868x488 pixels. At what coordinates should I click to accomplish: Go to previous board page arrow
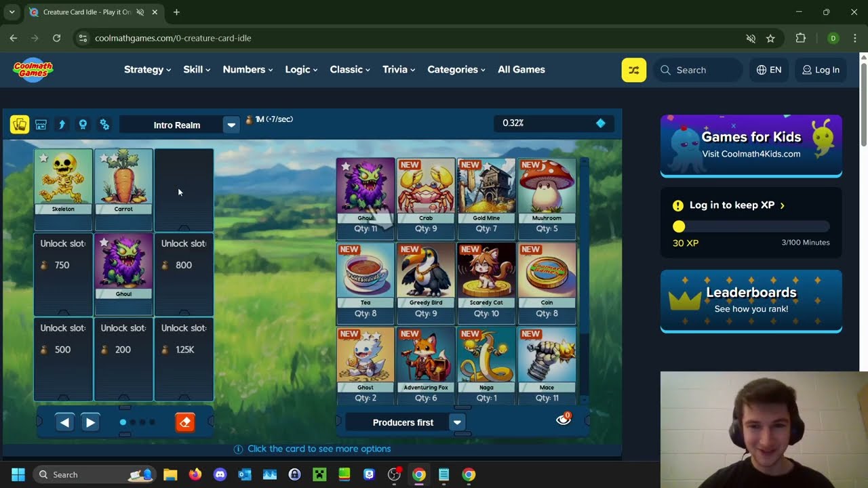pos(64,422)
